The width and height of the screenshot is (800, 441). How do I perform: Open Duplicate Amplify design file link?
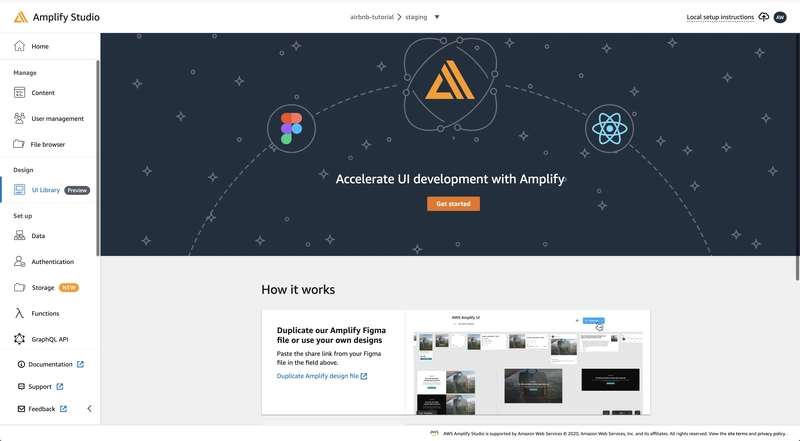(x=317, y=376)
